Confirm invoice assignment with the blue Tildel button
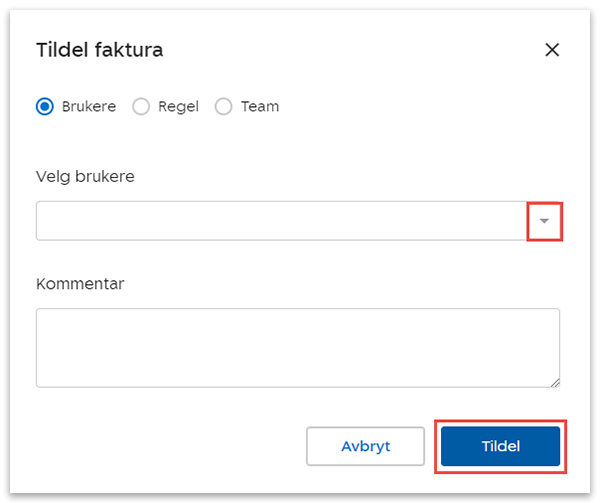The width and height of the screenshot is (600, 503). (500, 446)
